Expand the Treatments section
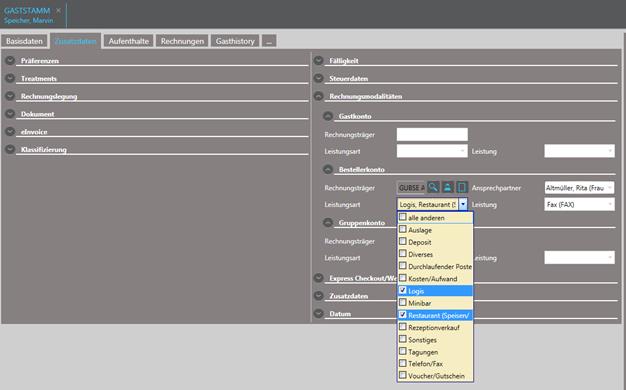Image resolution: width=626 pixels, height=390 pixels. coord(10,78)
